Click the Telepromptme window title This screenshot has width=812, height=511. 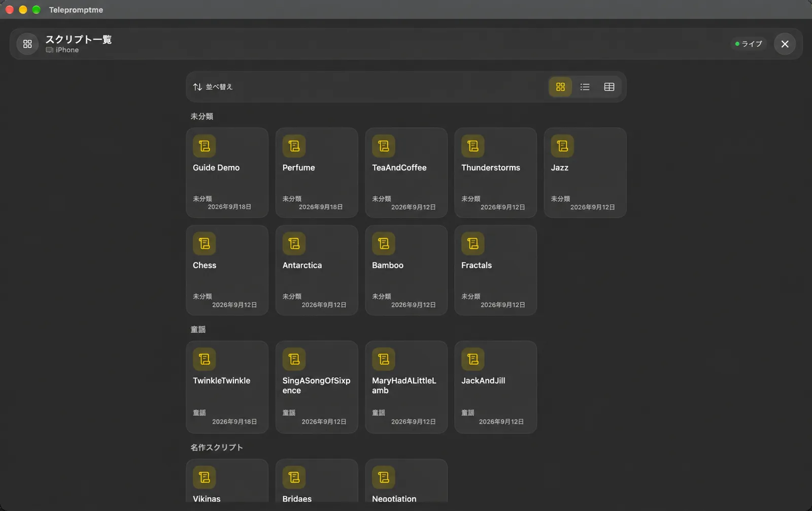76,10
